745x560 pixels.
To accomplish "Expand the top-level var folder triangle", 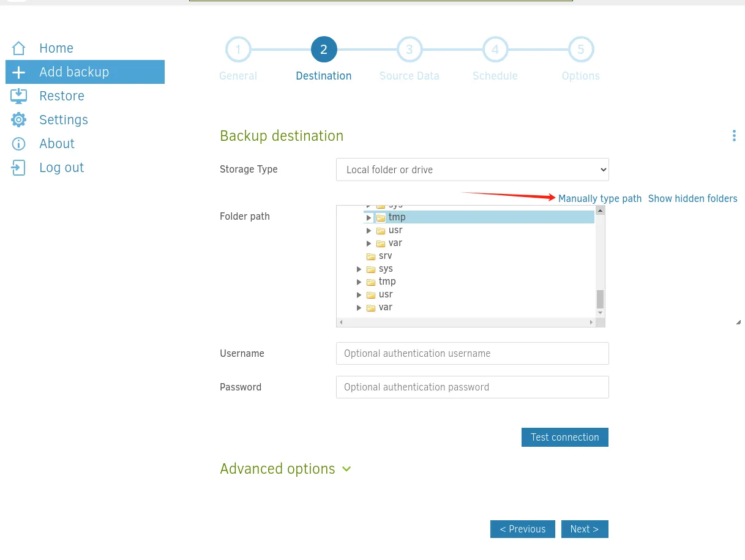I will 359,307.
